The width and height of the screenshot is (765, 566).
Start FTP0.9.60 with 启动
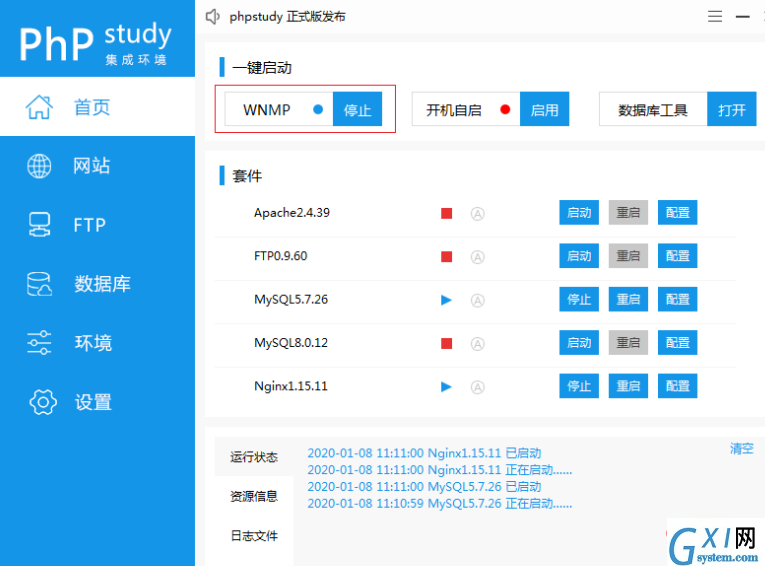579,256
